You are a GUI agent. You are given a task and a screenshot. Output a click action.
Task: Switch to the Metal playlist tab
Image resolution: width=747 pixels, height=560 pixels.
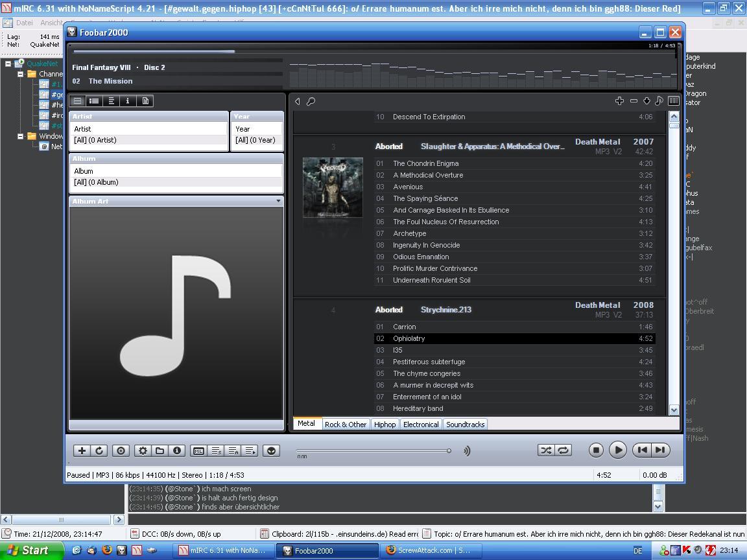pos(306,423)
